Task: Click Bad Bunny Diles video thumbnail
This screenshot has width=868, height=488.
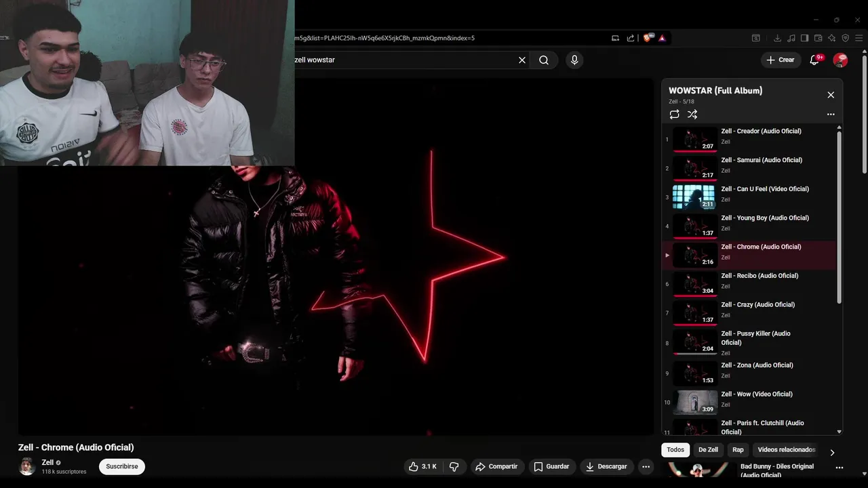Action: 697,470
